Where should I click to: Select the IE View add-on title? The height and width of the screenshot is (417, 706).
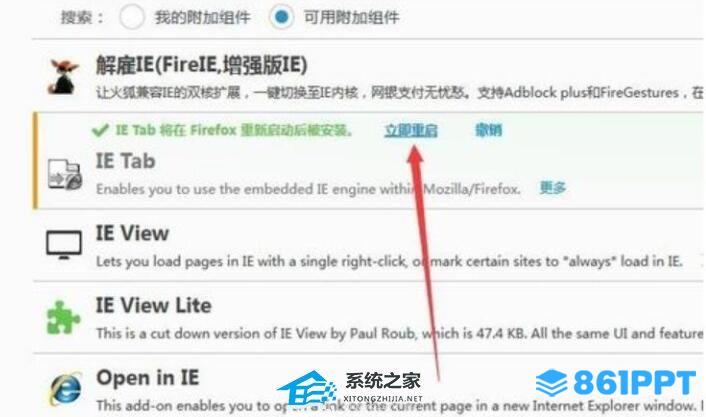132,233
